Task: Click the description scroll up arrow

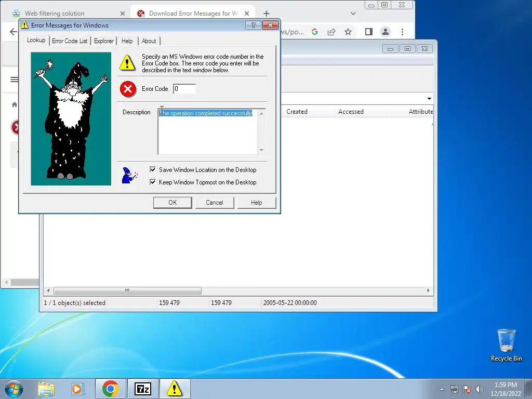Action: click(x=261, y=114)
